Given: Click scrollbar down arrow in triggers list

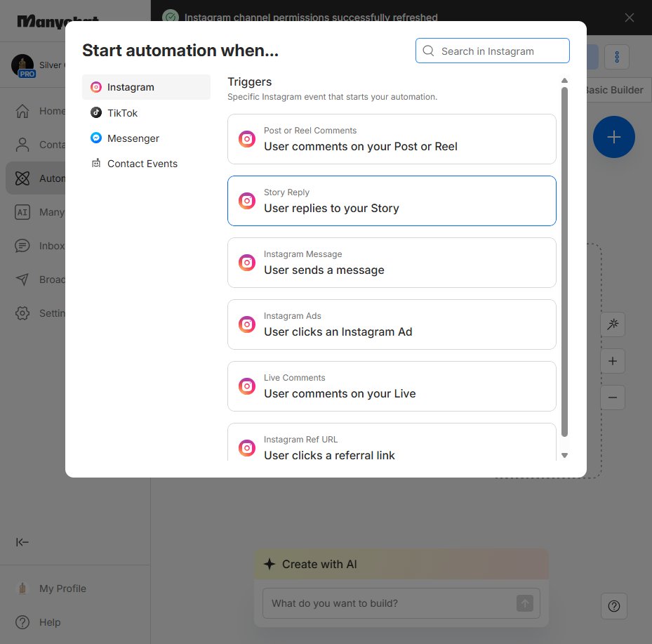Looking at the screenshot, I should [564, 455].
